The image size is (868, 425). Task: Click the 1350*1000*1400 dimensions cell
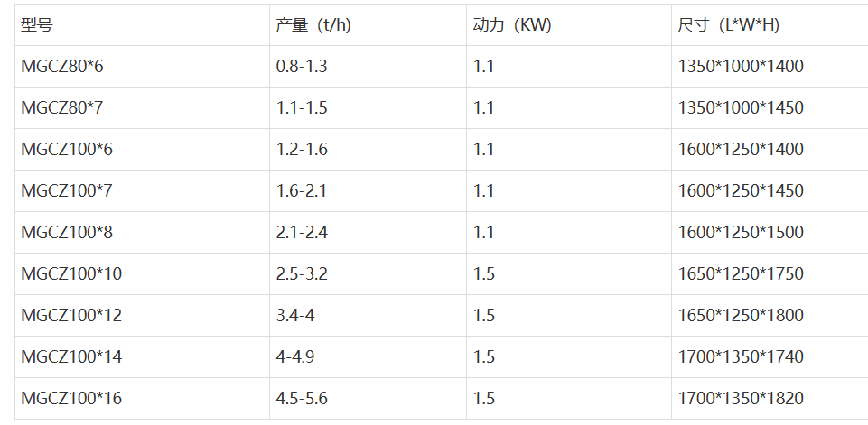[770, 67]
